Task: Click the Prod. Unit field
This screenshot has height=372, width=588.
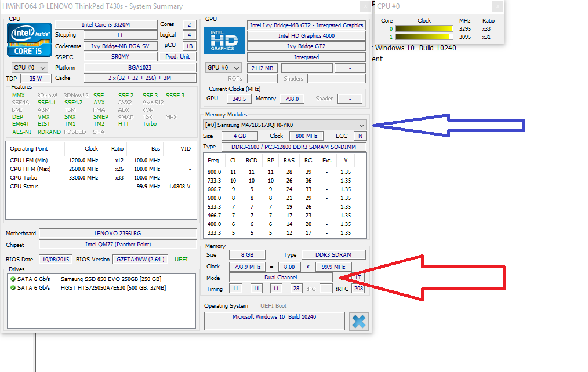Action: [177, 57]
